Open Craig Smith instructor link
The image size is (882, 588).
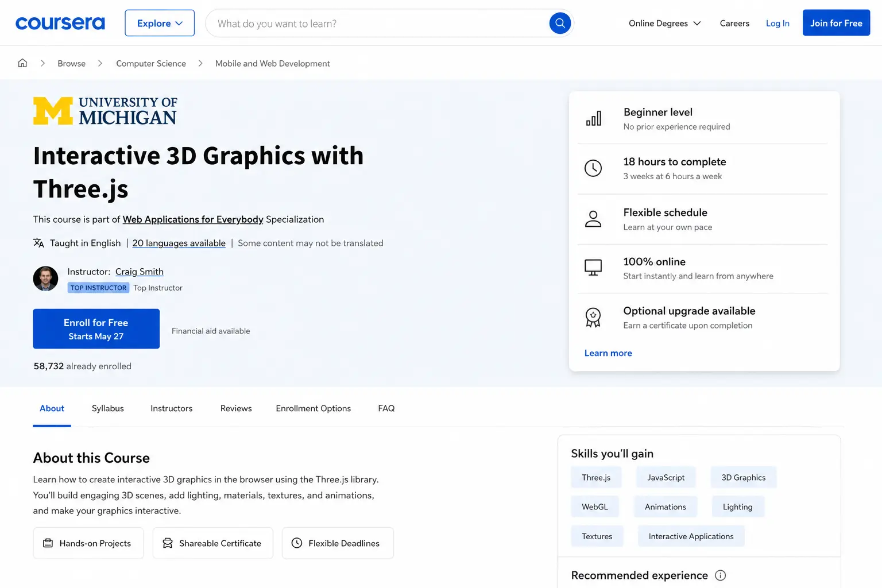point(140,272)
